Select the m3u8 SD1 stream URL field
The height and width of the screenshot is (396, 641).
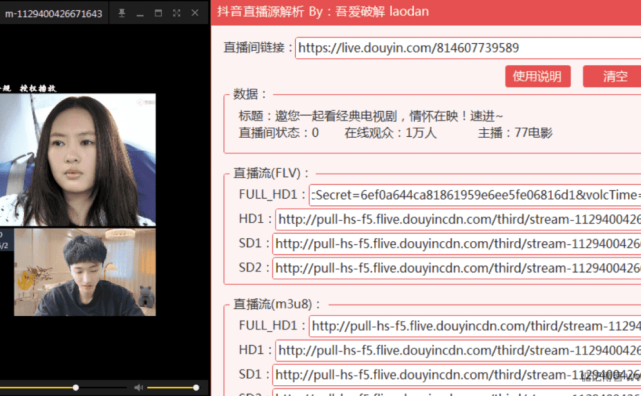pyautogui.click(x=457, y=375)
